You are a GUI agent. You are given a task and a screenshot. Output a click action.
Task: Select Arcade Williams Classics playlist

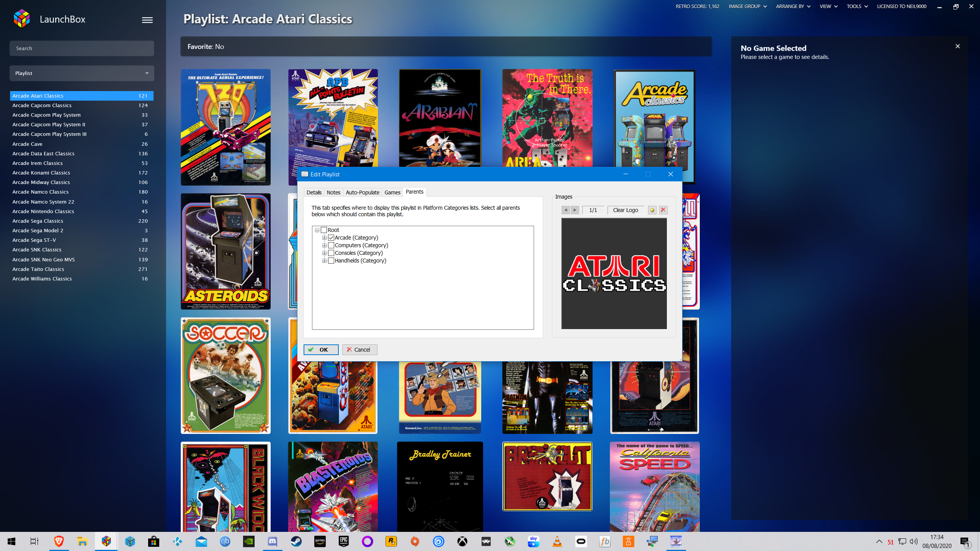(82, 279)
